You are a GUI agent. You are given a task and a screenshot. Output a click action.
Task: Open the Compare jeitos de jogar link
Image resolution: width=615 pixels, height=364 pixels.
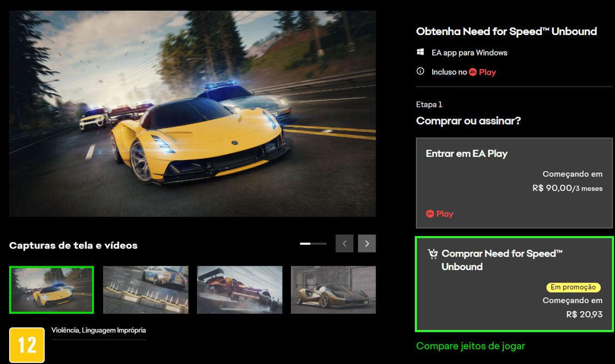(x=470, y=346)
